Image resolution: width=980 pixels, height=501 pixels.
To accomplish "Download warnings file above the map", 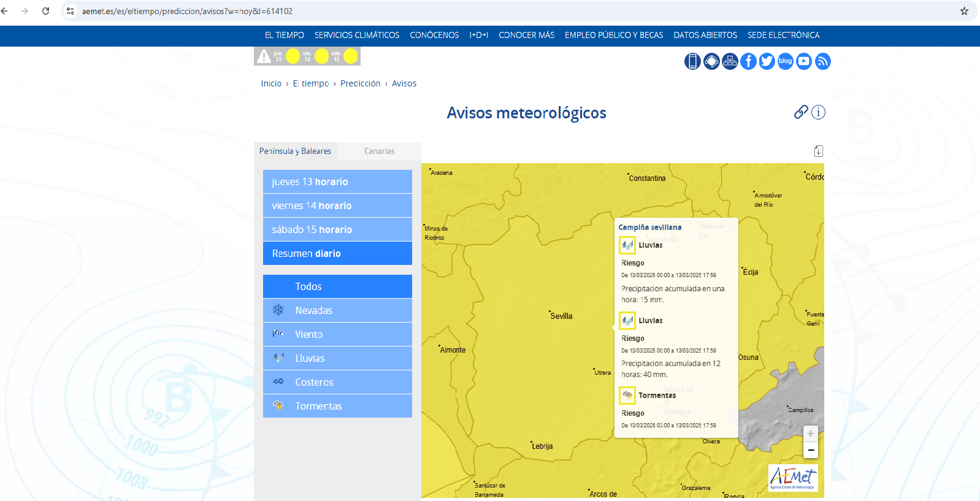I will 818,151.
